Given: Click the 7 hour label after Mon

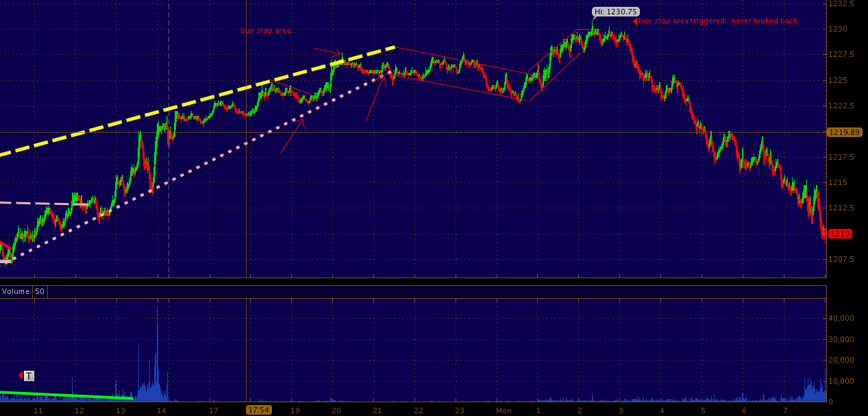Looking at the screenshot, I should 785,411.
